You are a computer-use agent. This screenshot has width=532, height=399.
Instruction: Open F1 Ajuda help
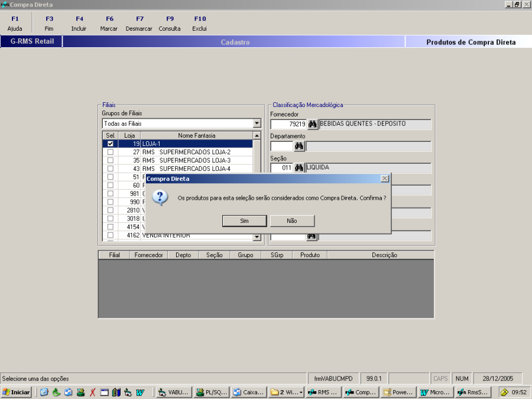pos(15,24)
